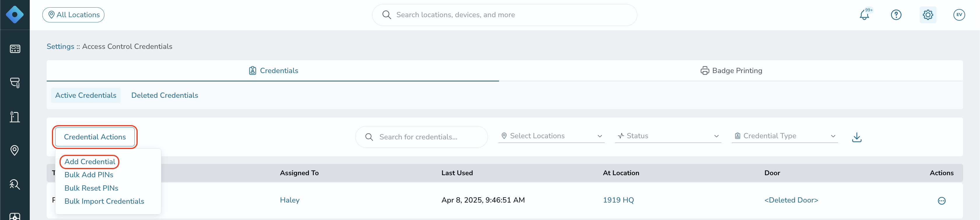This screenshot has height=220, width=980.
Task: Click the magnifier icon in credentials search
Action: (369, 137)
